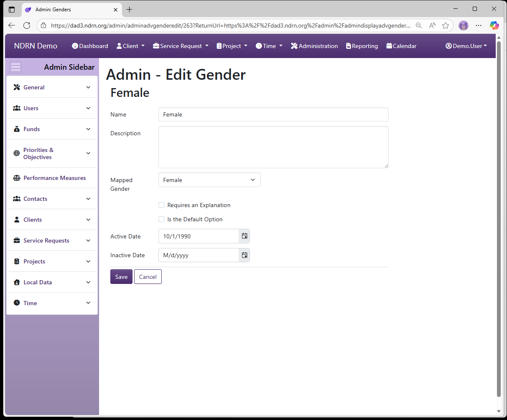Select the Admin: Genders browser tab
This screenshot has width=507, height=420.
[71, 9]
